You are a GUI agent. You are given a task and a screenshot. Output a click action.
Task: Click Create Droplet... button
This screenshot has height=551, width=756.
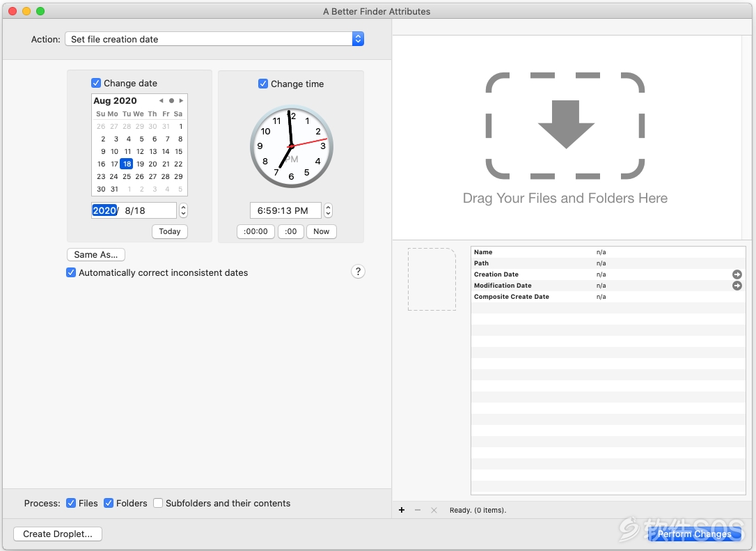click(57, 534)
